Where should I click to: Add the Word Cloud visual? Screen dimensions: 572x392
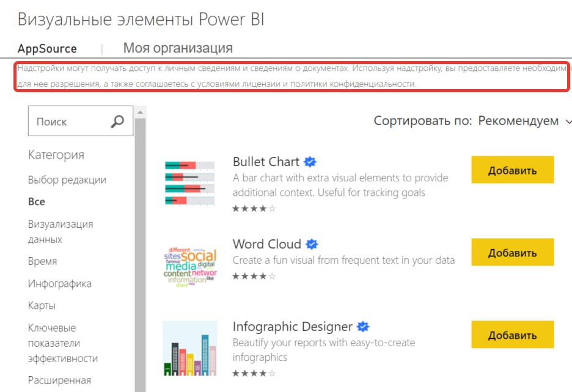513,252
